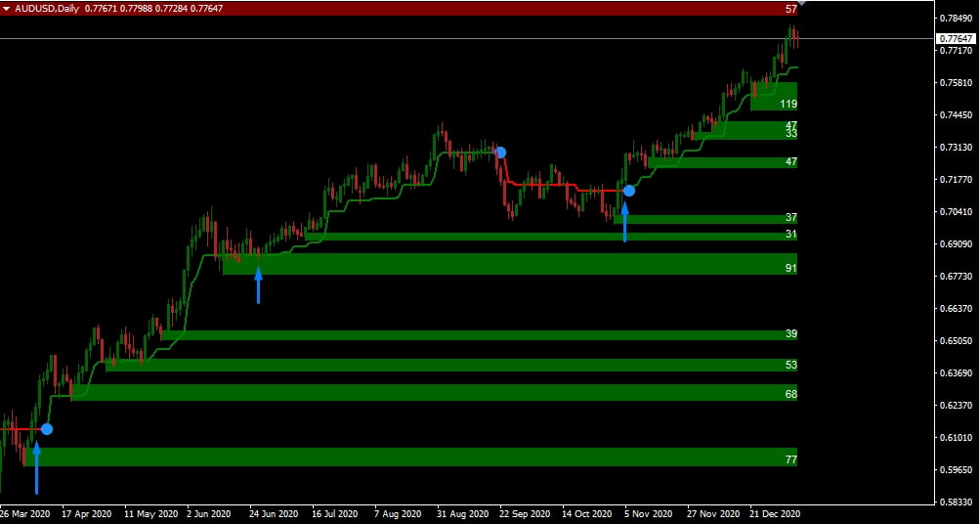
Task: Click the 26 Mar 2020 date label
Action: (25, 514)
